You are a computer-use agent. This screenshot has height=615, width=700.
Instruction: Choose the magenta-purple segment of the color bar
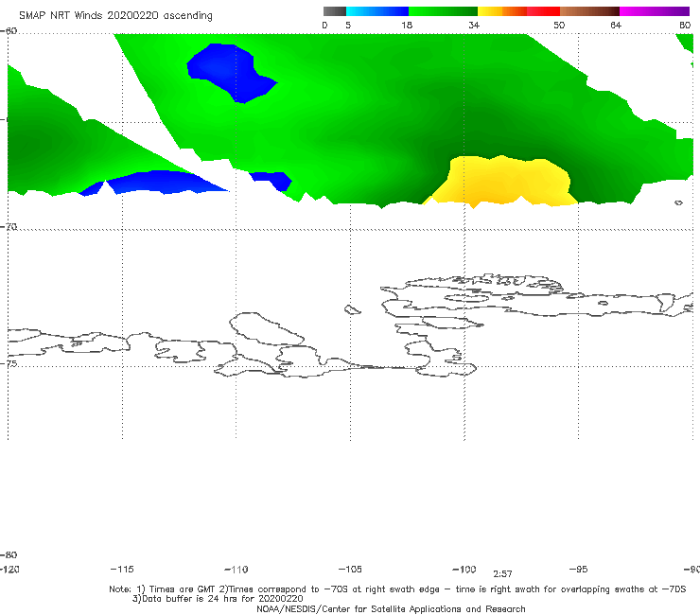coord(655,11)
